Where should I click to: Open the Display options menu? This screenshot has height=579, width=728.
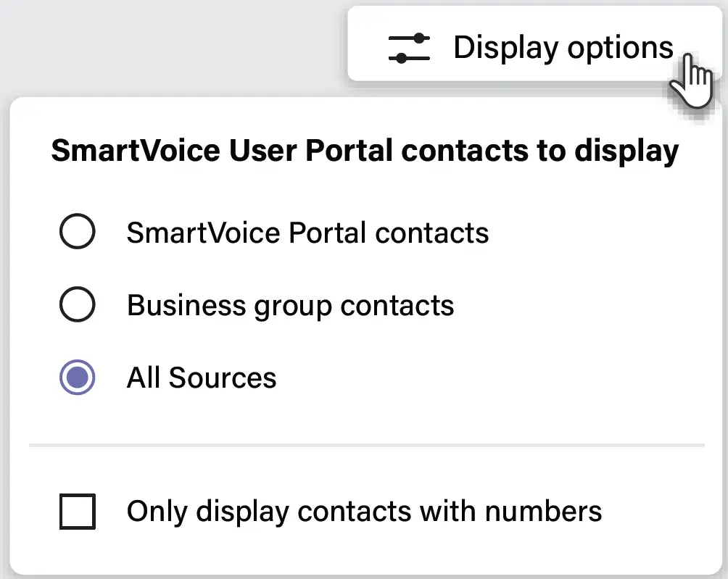point(537,46)
